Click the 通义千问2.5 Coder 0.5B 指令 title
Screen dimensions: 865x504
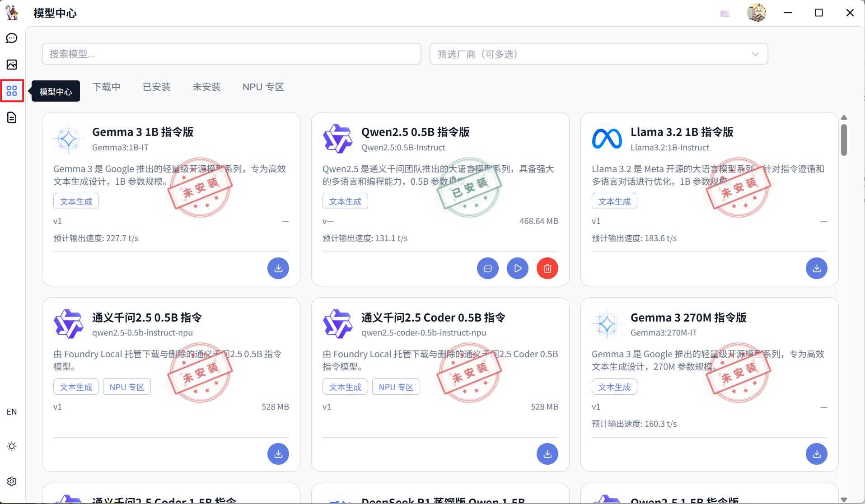(x=433, y=317)
